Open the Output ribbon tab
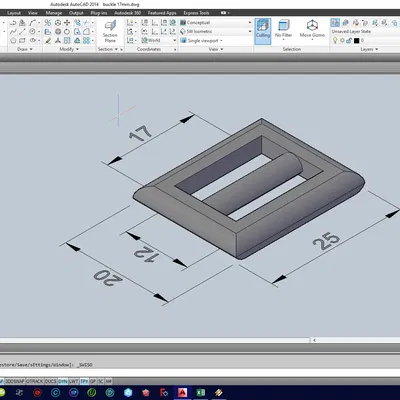The image size is (400, 400). (x=76, y=13)
